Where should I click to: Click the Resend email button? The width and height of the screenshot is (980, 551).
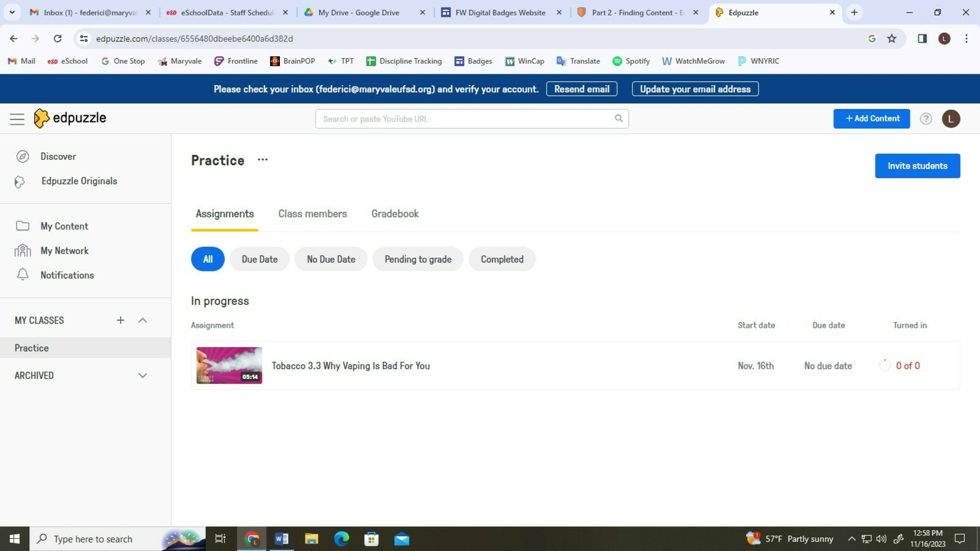(x=581, y=89)
